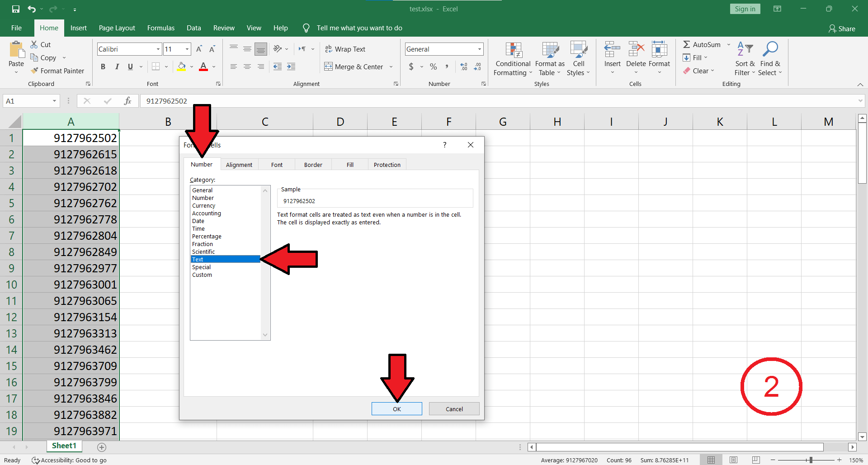Click the Find & Select magnifier icon
This screenshot has width=868, height=465.
click(x=770, y=49)
